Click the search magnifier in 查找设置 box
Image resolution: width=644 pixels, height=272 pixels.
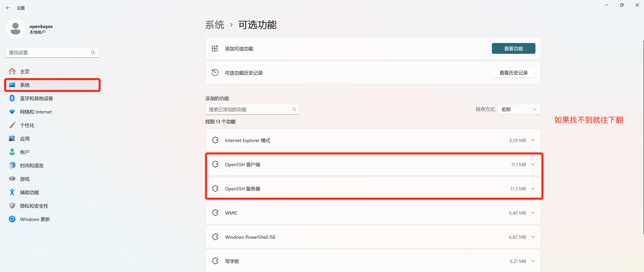[93, 53]
